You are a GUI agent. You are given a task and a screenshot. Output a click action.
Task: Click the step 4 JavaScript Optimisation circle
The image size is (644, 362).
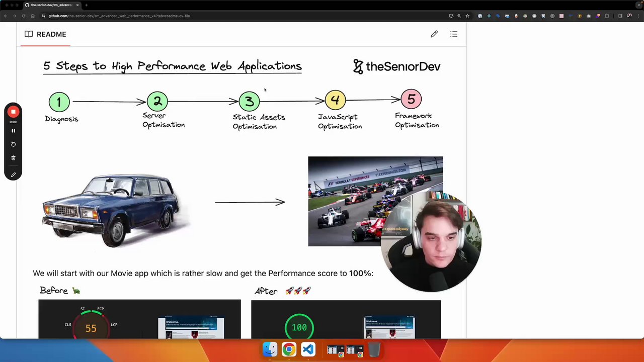coord(335,100)
